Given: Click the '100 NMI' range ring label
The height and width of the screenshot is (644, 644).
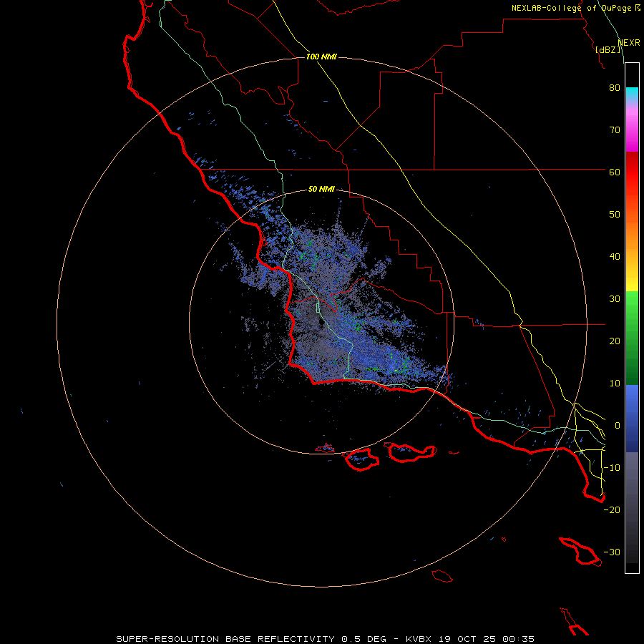Looking at the screenshot, I should (x=321, y=57).
